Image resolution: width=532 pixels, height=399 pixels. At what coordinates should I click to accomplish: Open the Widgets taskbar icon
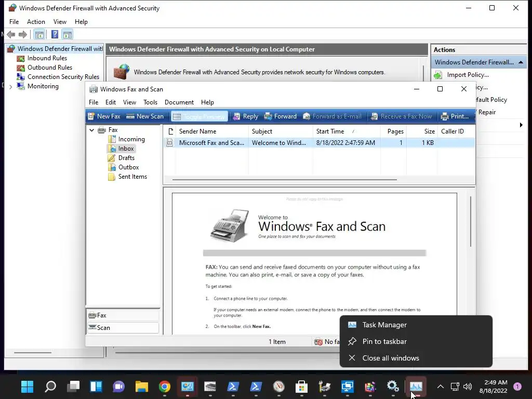(x=96, y=387)
